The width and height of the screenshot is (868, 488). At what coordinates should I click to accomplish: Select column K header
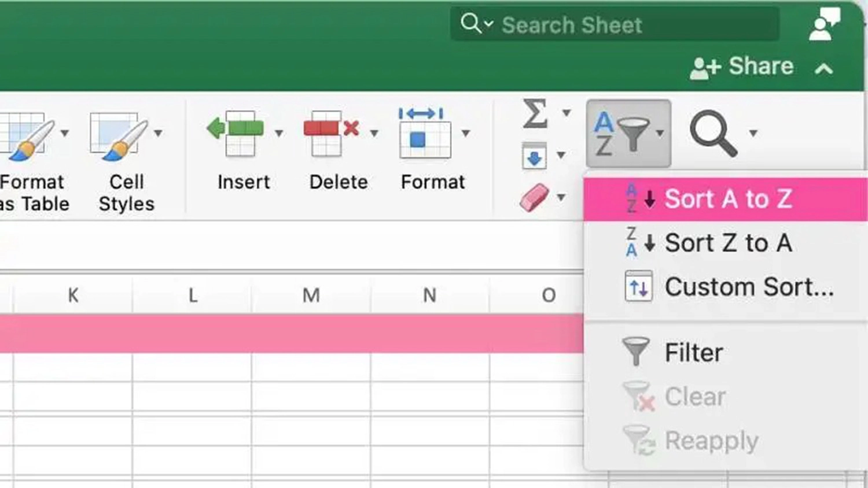73,295
